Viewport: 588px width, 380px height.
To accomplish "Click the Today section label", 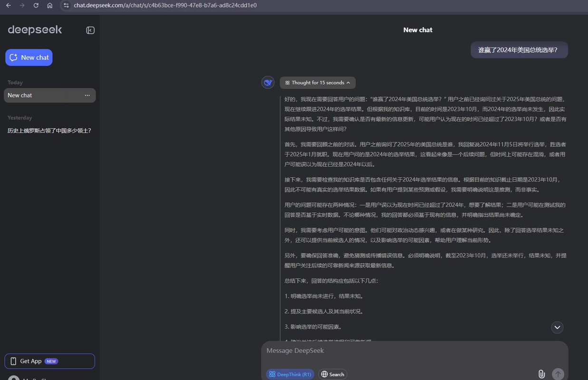I will coord(15,83).
